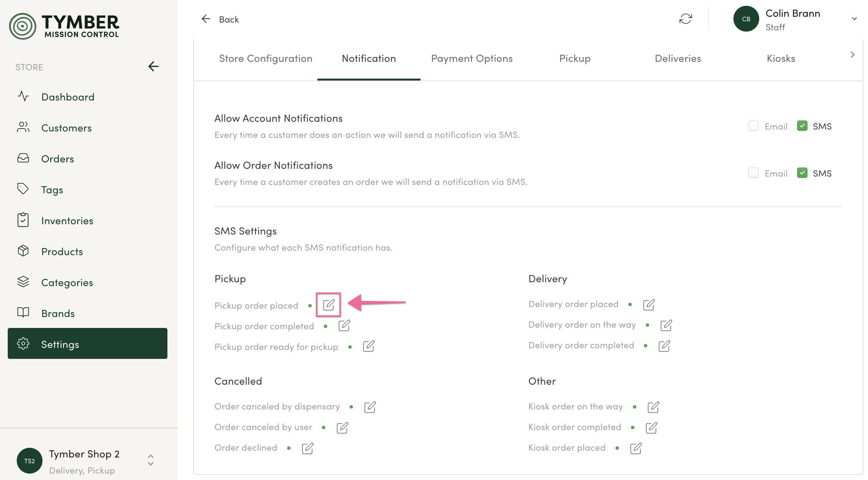This screenshot has width=868, height=480.
Task: Click the Tymber Mission Control logo
Action: click(64, 26)
